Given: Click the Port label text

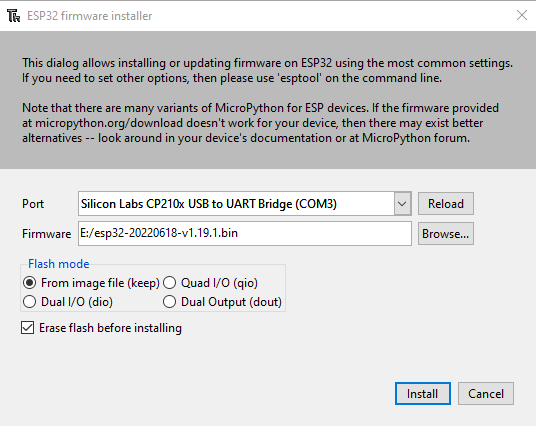Looking at the screenshot, I should click(33, 204).
